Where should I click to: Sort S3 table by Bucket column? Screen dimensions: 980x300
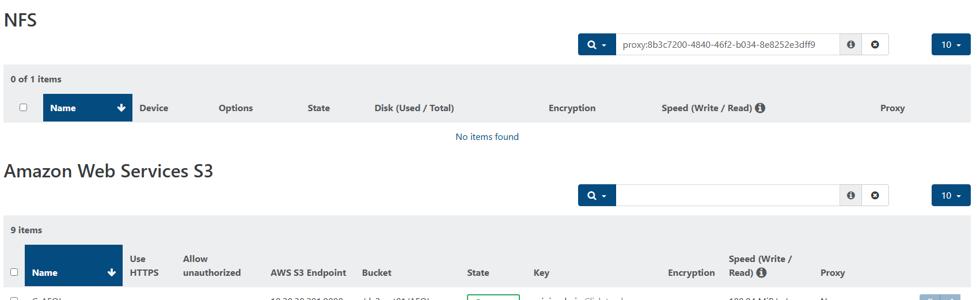click(377, 273)
